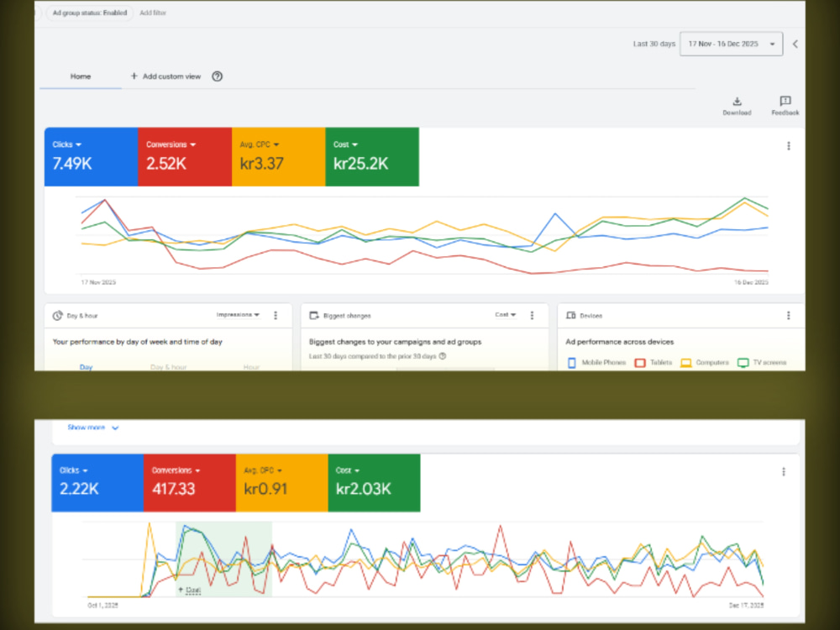
Task: Click the Goal annotation in lower chart
Action: click(x=190, y=590)
